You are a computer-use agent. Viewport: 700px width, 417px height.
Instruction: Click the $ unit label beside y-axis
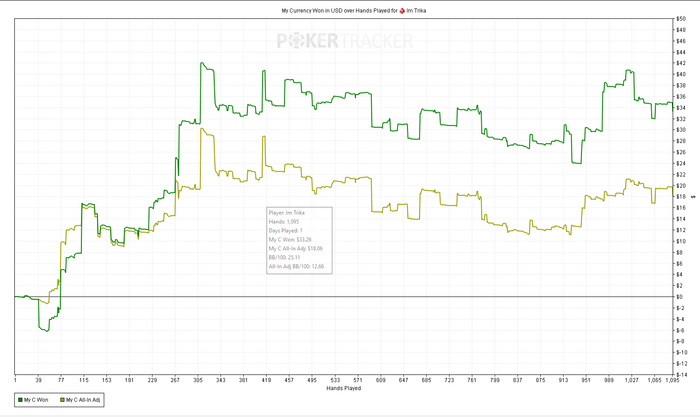point(693,196)
